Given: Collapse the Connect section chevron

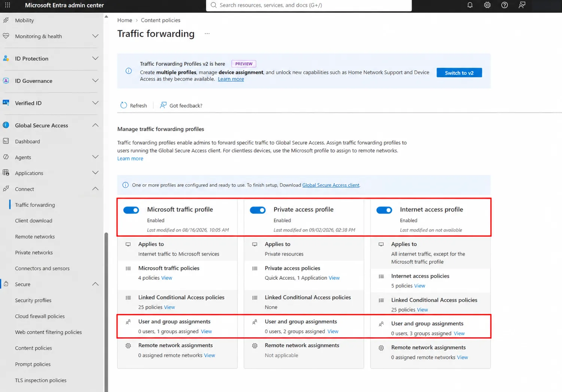Looking at the screenshot, I should (95, 189).
